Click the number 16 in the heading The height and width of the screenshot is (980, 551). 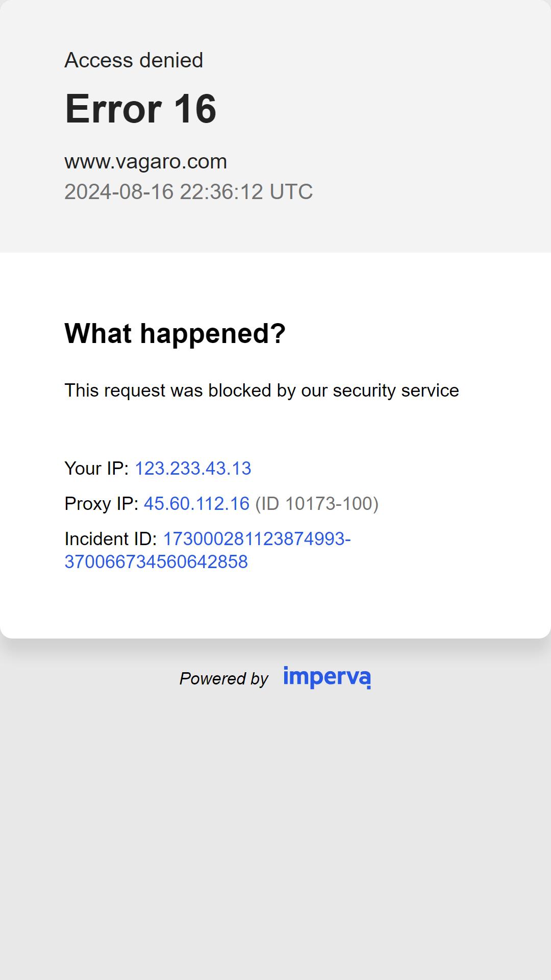195,109
